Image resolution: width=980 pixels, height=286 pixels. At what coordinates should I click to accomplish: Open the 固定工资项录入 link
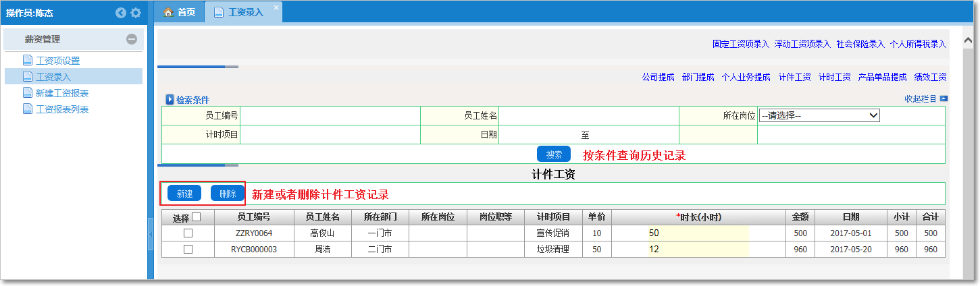click(x=740, y=44)
